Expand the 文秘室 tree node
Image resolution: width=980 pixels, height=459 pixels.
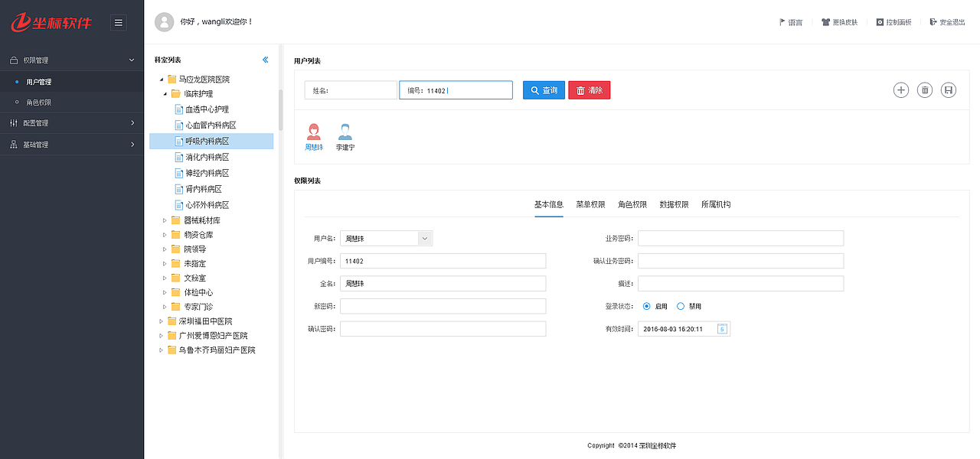(x=165, y=278)
